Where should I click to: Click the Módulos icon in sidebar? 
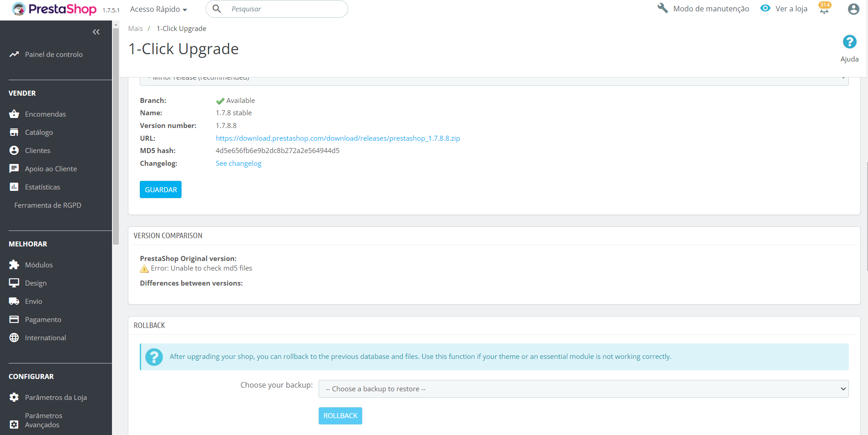14,265
